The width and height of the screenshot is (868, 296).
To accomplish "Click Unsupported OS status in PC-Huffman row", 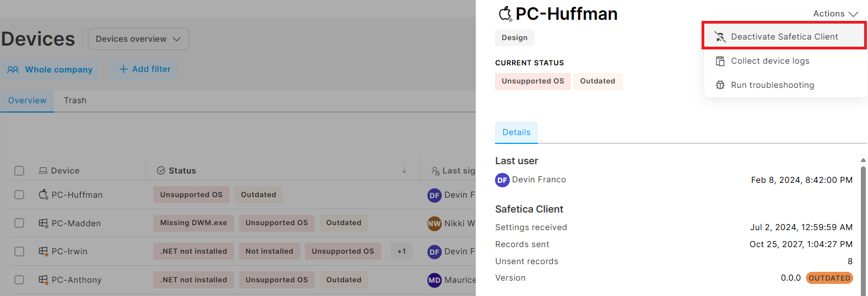I will coord(191,195).
